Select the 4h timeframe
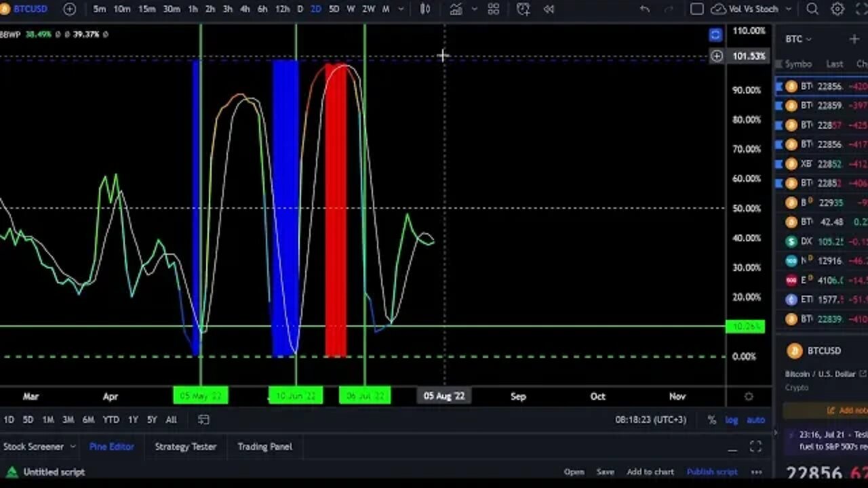The image size is (868, 488). pyautogui.click(x=245, y=9)
